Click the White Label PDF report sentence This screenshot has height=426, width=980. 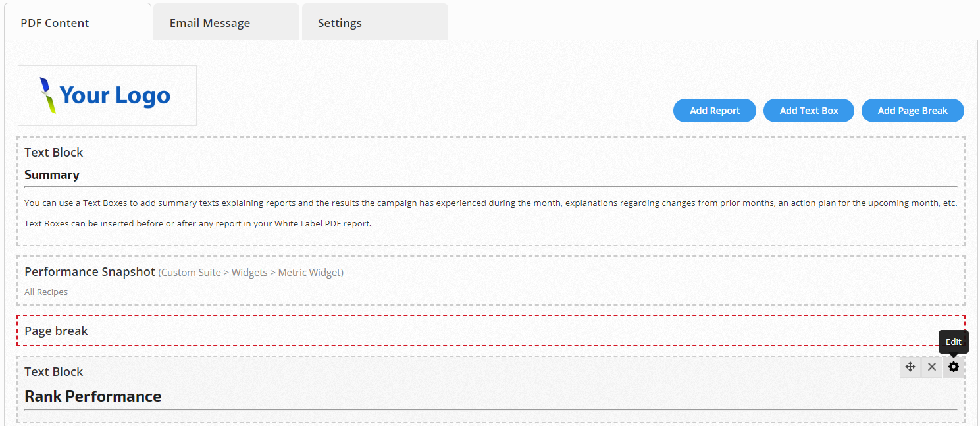pyautogui.click(x=197, y=223)
